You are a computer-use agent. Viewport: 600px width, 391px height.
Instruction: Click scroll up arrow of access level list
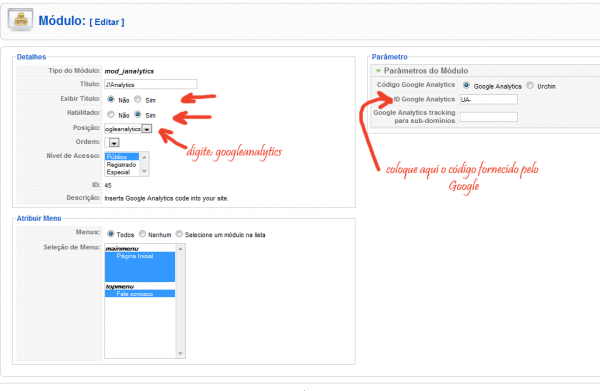(x=144, y=157)
